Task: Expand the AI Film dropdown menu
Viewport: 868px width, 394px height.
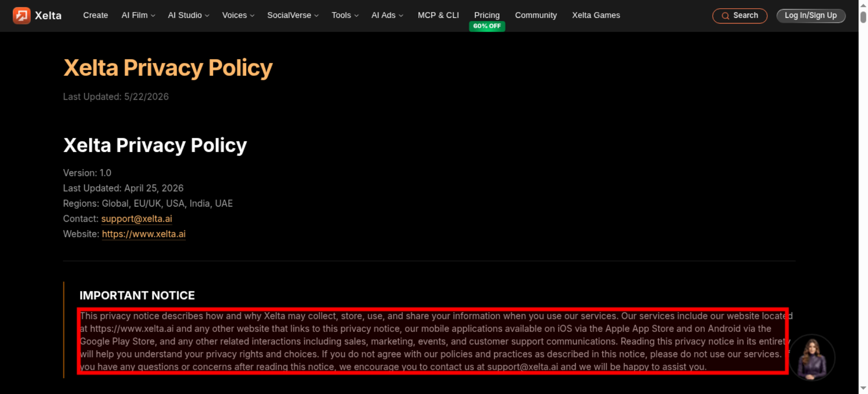Action: (138, 15)
